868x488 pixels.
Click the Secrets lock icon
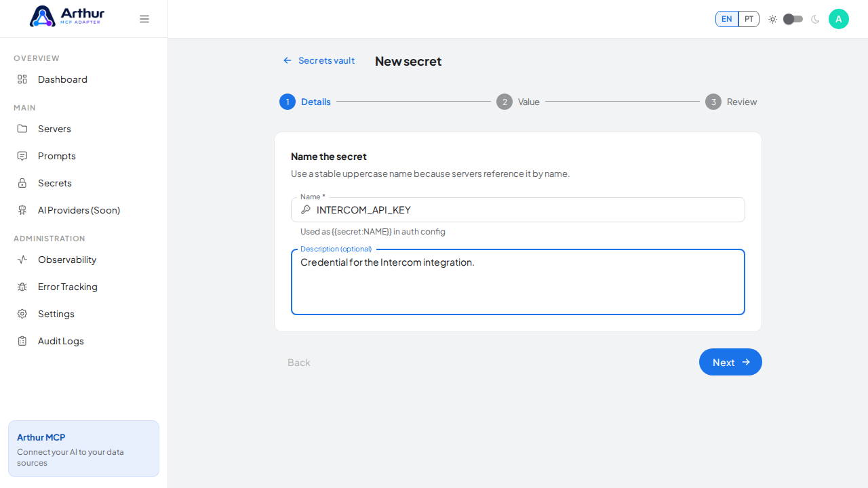click(x=22, y=183)
